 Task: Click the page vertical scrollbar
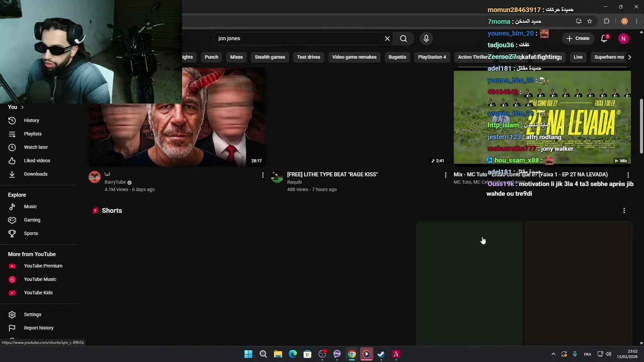641,126
